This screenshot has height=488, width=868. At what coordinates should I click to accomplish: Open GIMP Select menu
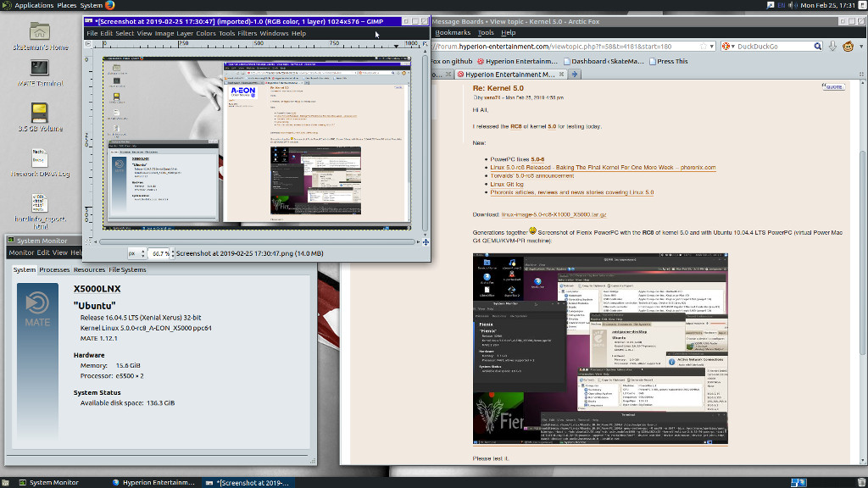125,33
